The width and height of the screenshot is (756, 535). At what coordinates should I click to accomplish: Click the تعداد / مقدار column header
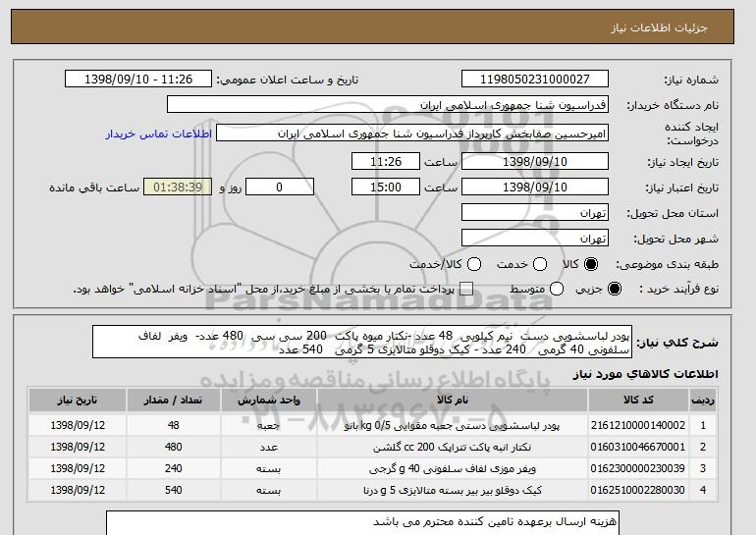click(174, 401)
